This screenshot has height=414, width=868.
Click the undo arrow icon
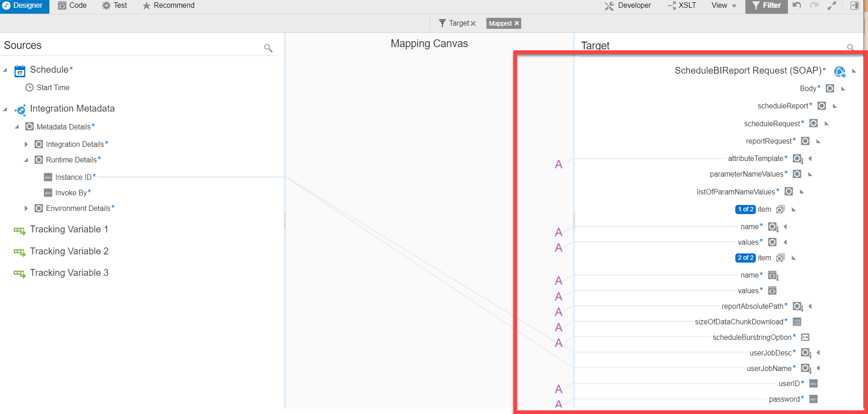pyautogui.click(x=797, y=5)
